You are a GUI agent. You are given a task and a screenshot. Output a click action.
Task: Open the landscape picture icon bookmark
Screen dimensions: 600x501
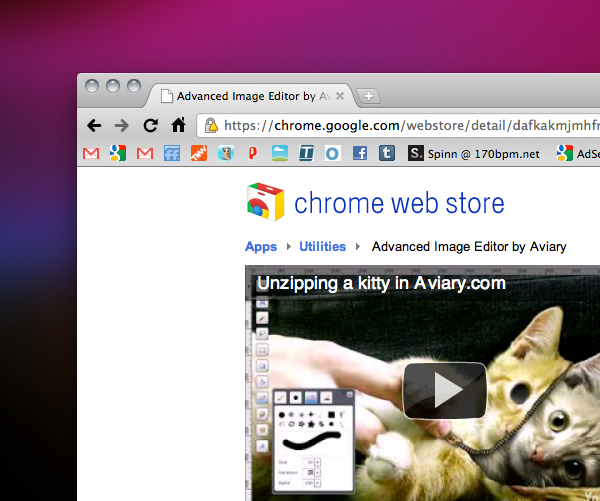click(x=280, y=153)
